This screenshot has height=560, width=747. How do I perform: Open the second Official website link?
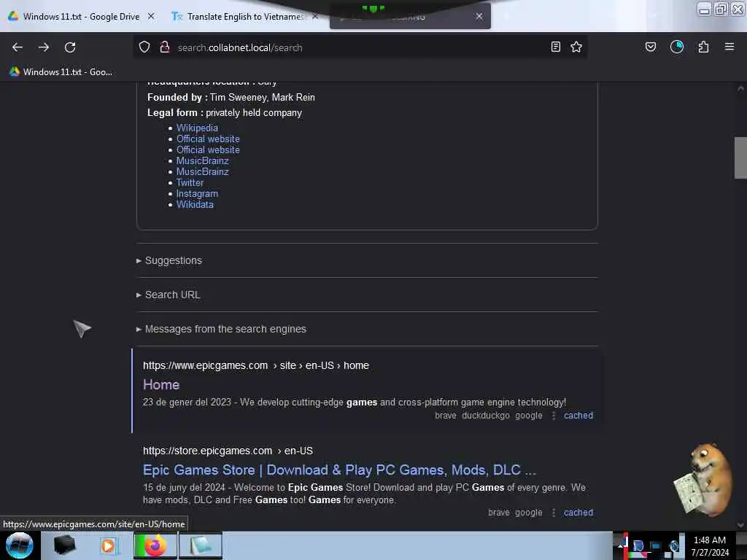(208, 149)
